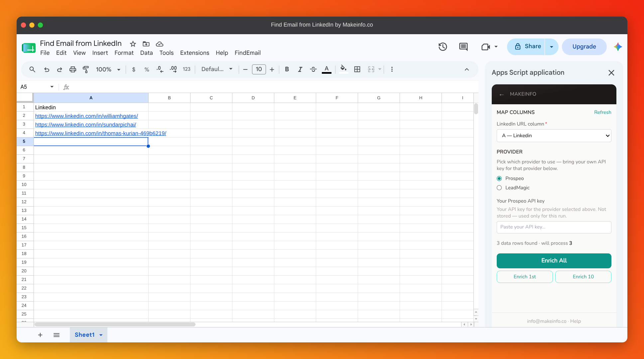The image size is (644, 359).
Task: Check the cloud save status icon
Action: pyautogui.click(x=160, y=44)
